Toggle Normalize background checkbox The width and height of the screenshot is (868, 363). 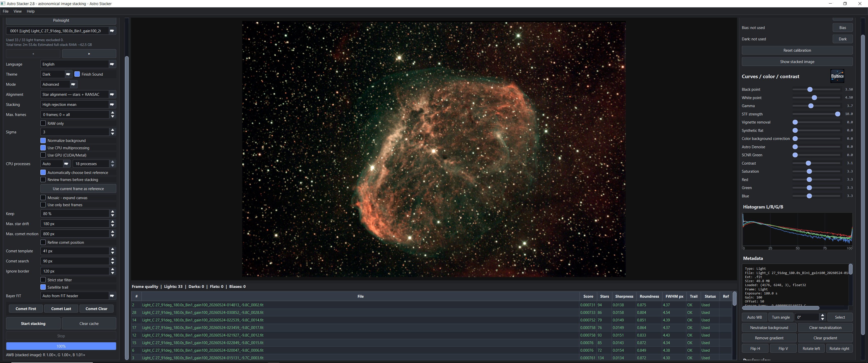(x=43, y=140)
